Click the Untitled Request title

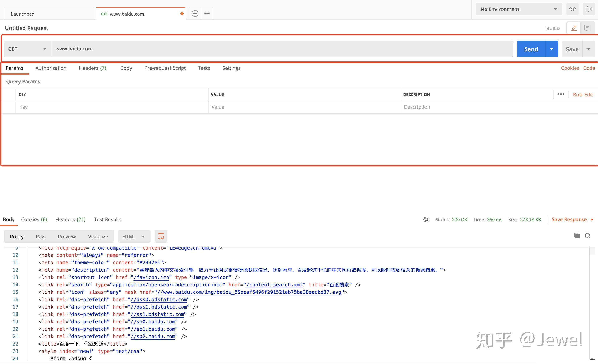(x=26, y=28)
